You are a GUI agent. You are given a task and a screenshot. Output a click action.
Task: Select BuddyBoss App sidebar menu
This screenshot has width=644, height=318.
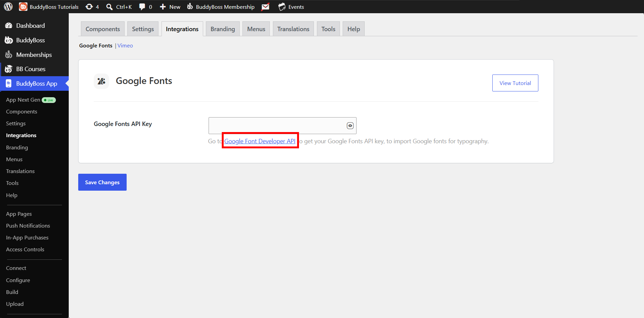point(34,84)
